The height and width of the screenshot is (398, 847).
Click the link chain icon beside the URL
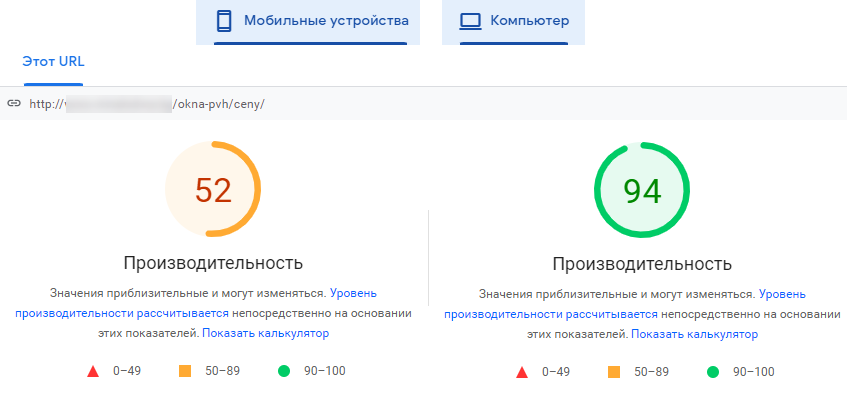tap(14, 103)
